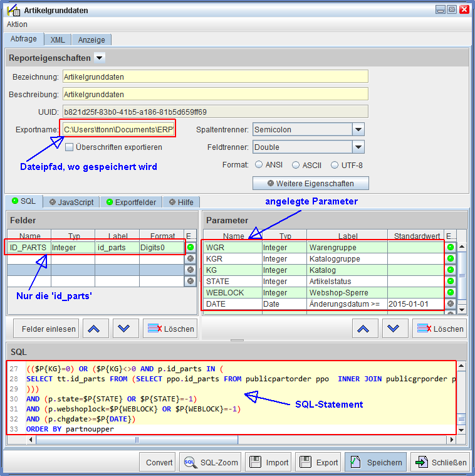The width and height of the screenshot is (475, 476).
Task: Select ANSI format radio button
Action: (x=259, y=165)
